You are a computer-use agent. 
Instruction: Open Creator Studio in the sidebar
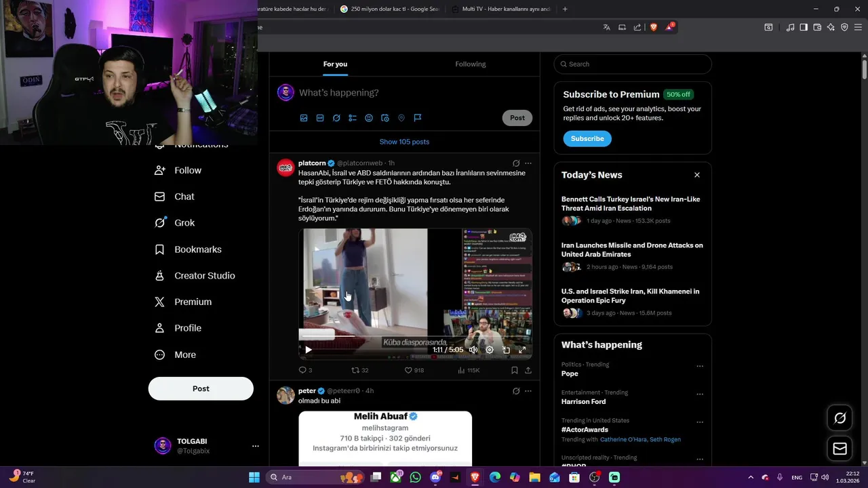195,276
